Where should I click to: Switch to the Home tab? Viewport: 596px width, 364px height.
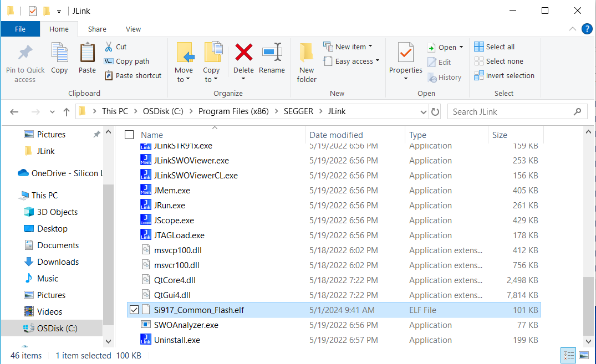pos(59,29)
